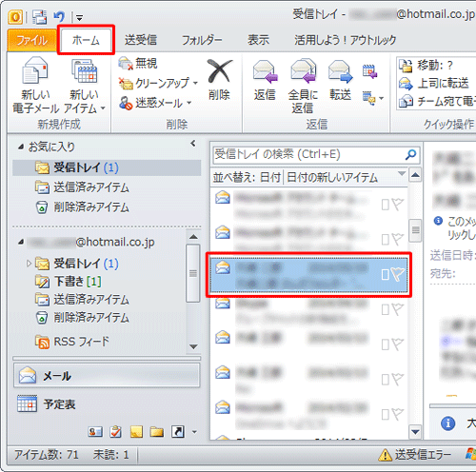Image resolution: width=476 pixels, height=472 pixels.
Task: Open the RSS フィード folder
Action: click(72, 342)
